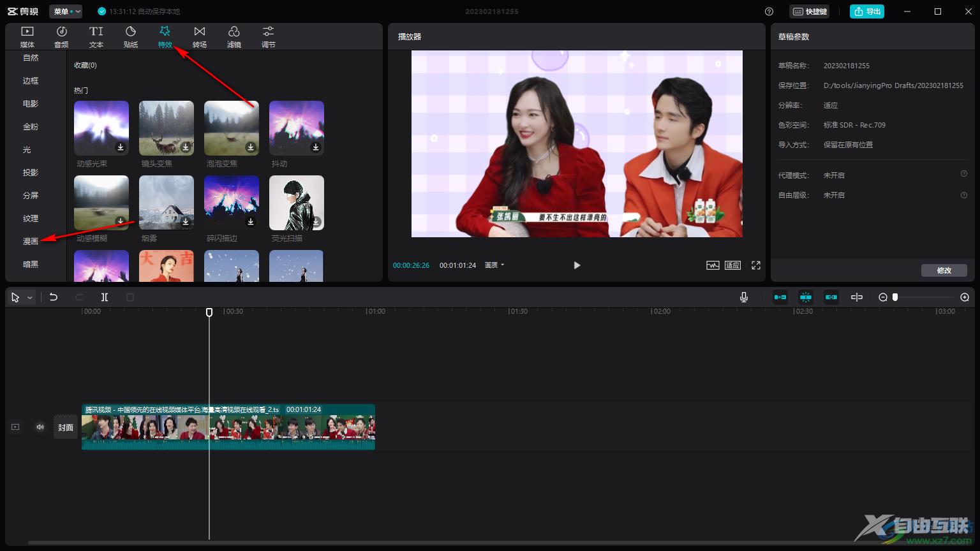
Task: Select the 纹理 effect category
Action: [x=31, y=218]
